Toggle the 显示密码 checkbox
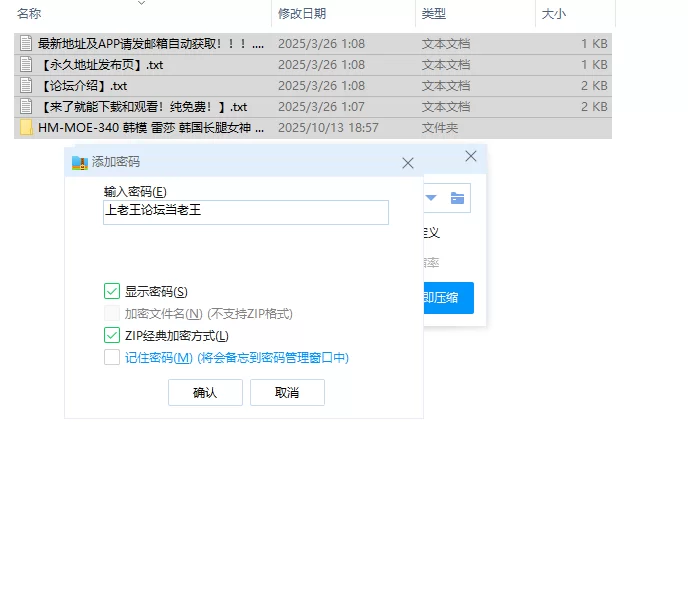Image resolution: width=688 pixels, height=615 pixels. [112, 292]
